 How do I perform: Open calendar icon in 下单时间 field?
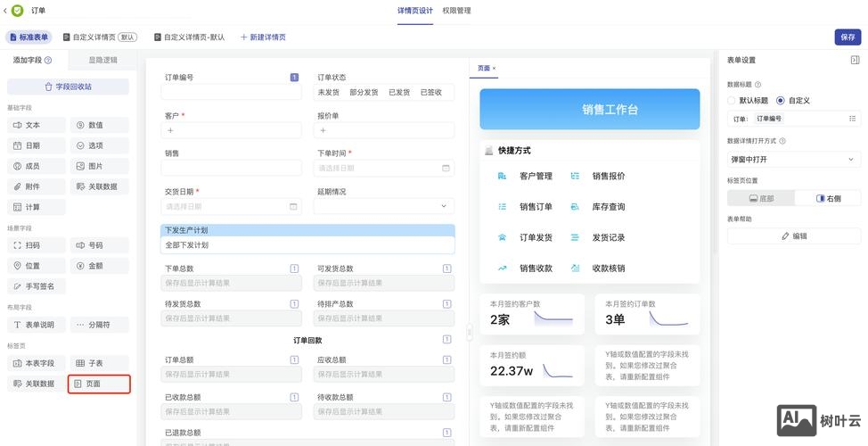pos(446,168)
